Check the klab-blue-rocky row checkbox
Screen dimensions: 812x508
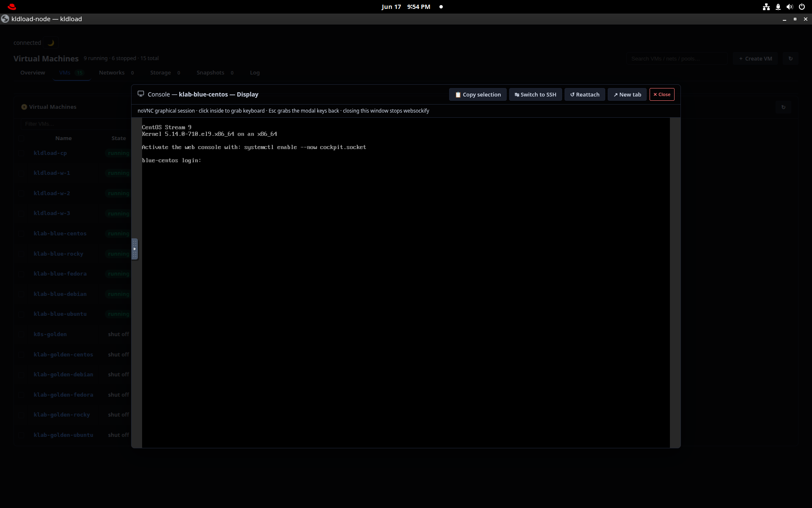[22, 254]
